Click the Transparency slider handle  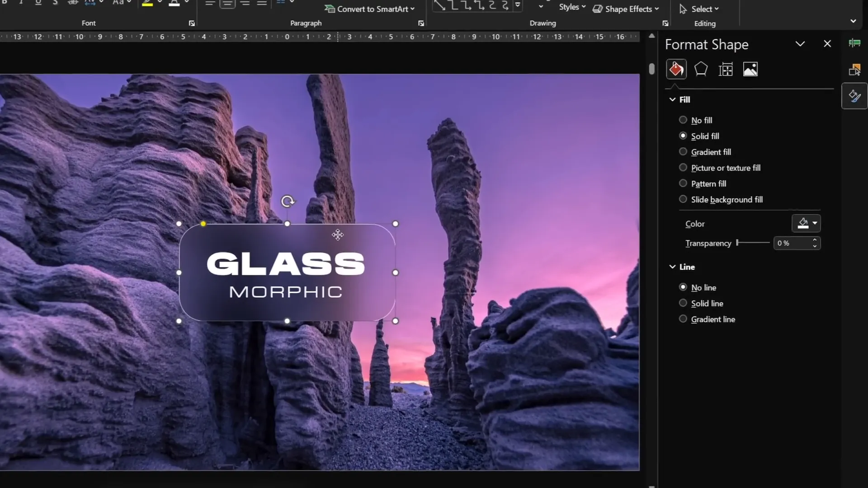coord(737,243)
